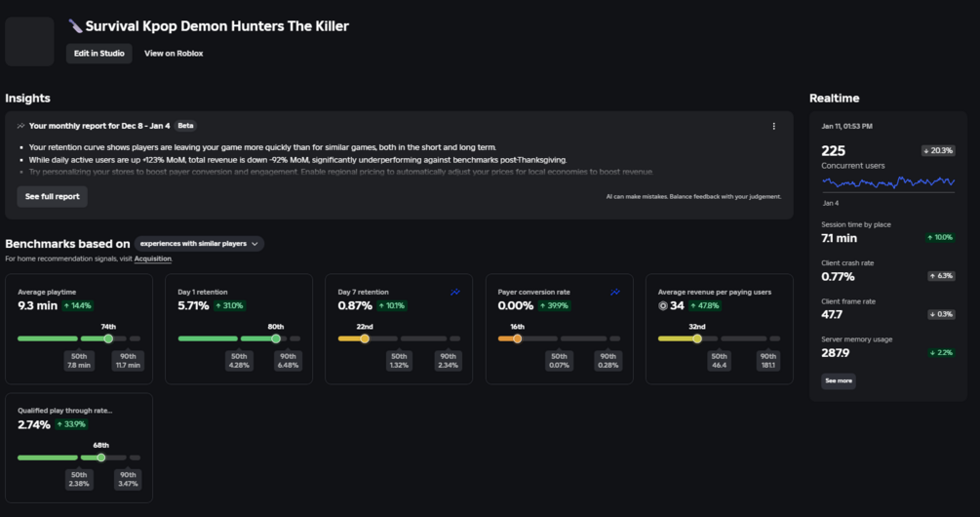The image size is (980, 517).
Task: Open the experiences with similar players dropdown
Action: click(x=199, y=244)
